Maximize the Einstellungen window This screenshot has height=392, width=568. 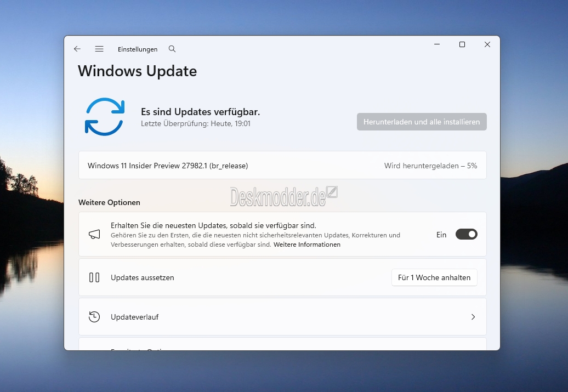coord(462,44)
